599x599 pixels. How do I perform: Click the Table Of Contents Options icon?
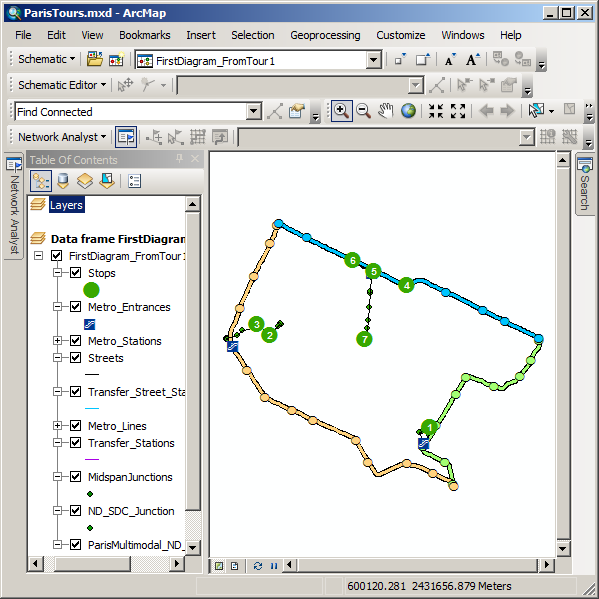tap(134, 181)
